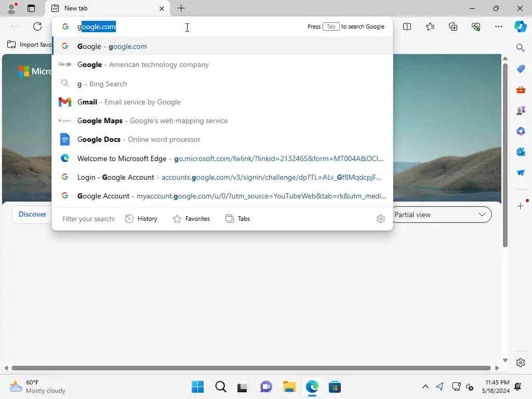Click the horizontal page scrollbar
Image resolution: width=532 pixels, height=399 pixels.
tap(251, 368)
